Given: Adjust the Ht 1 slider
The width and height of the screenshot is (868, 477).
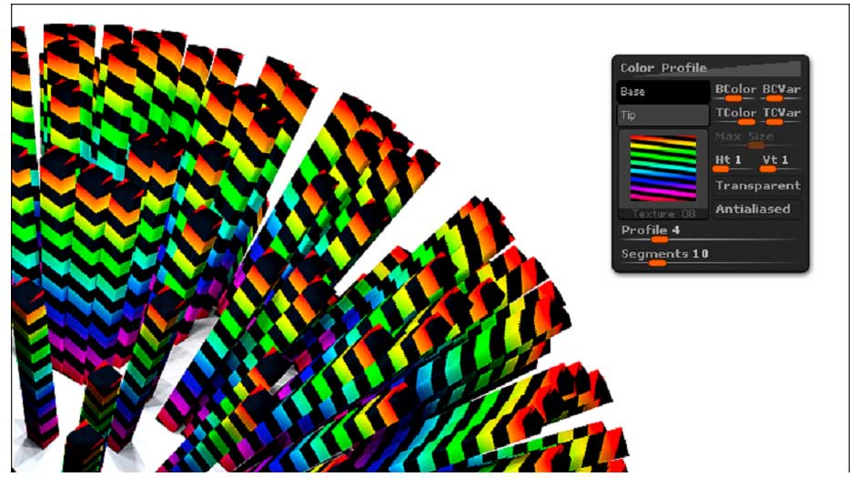Looking at the screenshot, I should tap(732, 162).
